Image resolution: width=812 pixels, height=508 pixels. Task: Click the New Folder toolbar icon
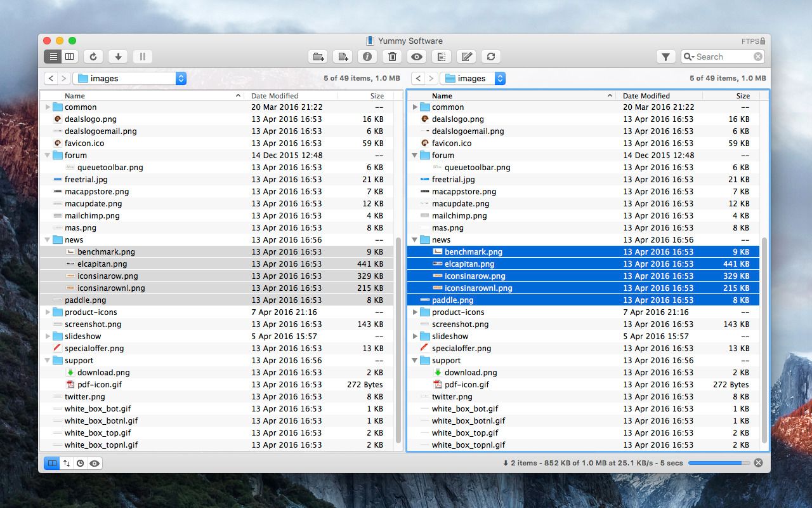click(x=318, y=57)
